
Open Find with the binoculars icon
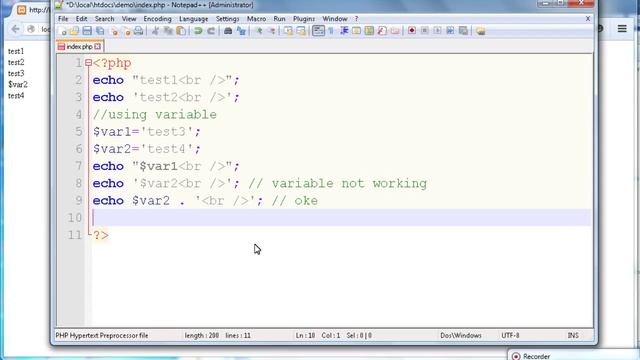[228, 31]
